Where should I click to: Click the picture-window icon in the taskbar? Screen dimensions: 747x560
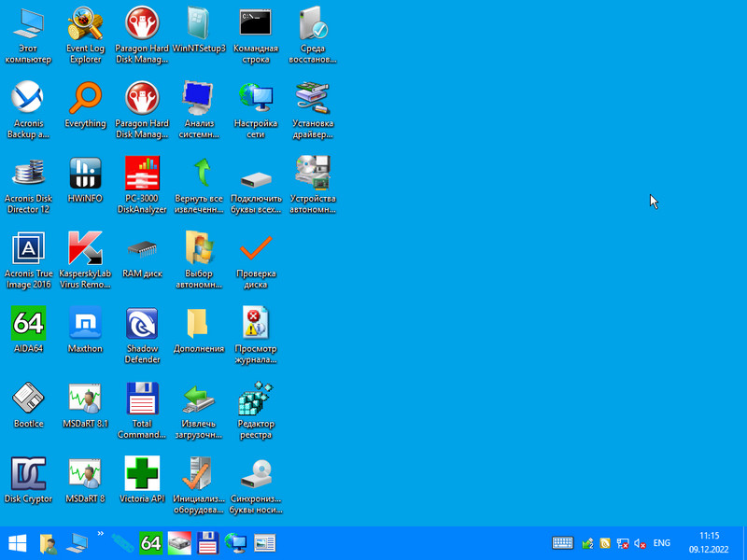click(x=264, y=543)
